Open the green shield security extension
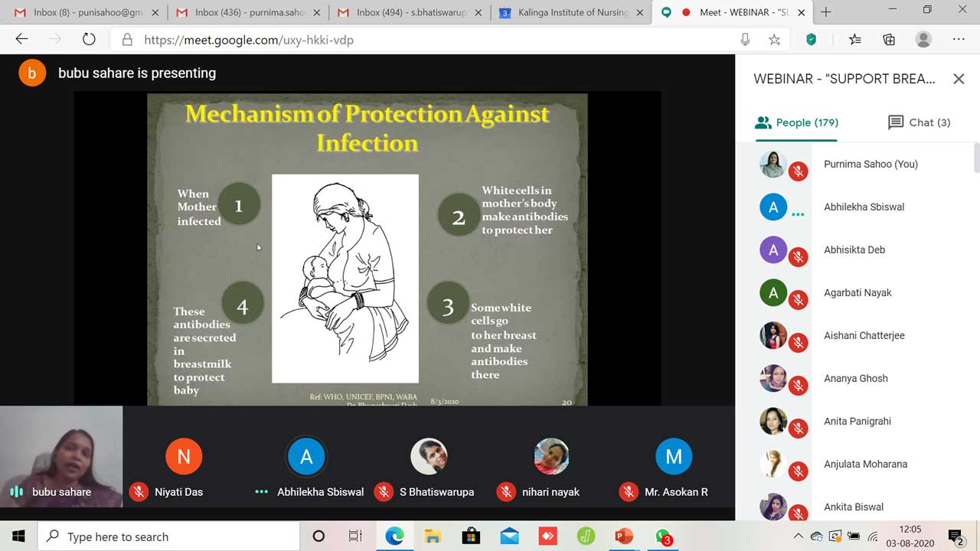 click(x=812, y=40)
